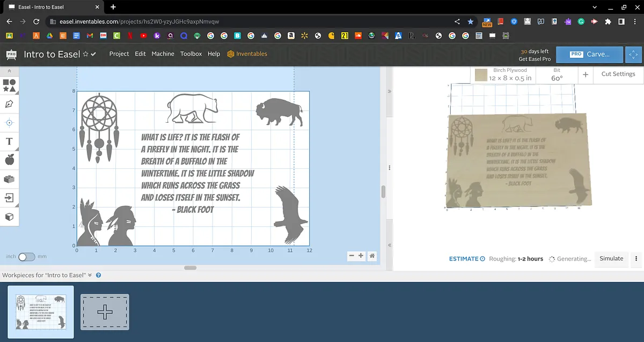Add a new workpiece with plus tile
Viewport: 644px width, 342px height.
(105, 312)
